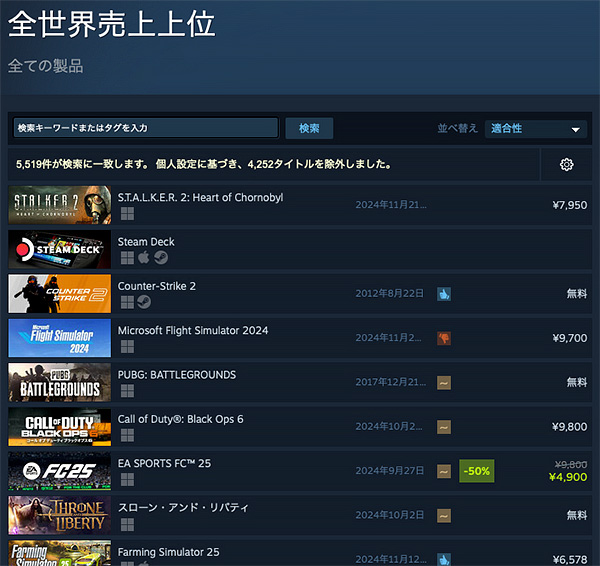This screenshot has height=566, width=600.
Task: Click mixed review icon on Black Ops 6 row
Action: pos(444,427)
